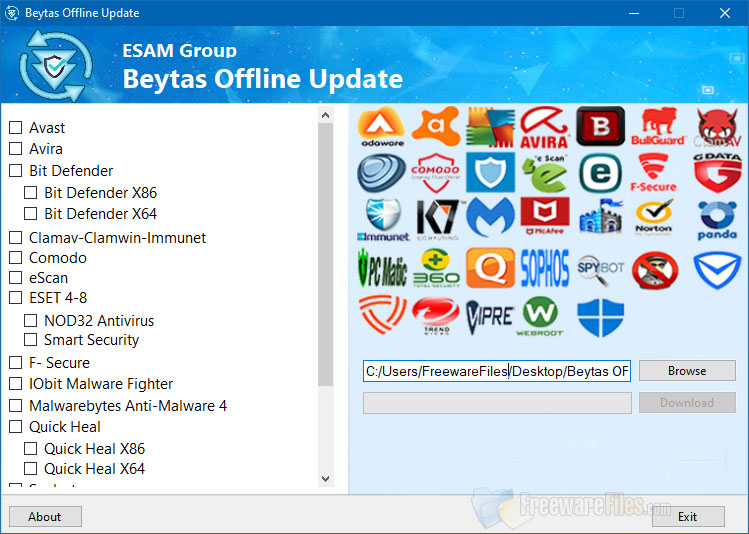Screen dimensions: 749x534
Task: Close the Beytas Offline Update window
Action: pos(725,13)
